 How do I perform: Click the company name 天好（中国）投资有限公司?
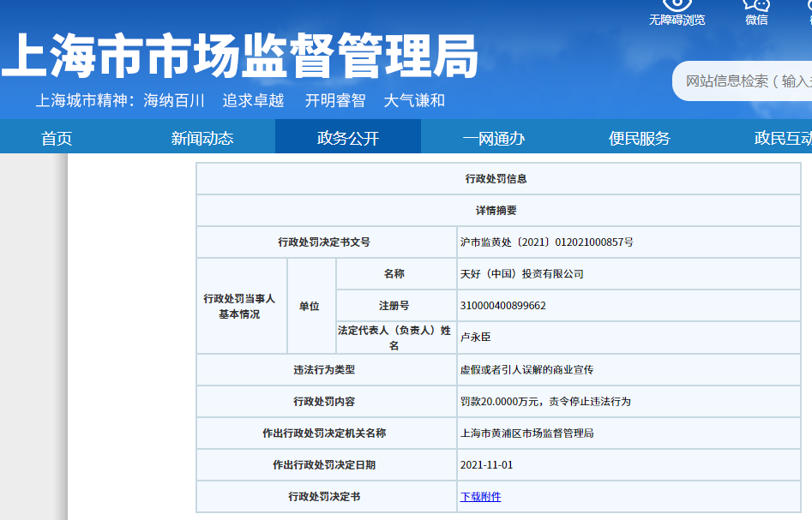point(521,274)
